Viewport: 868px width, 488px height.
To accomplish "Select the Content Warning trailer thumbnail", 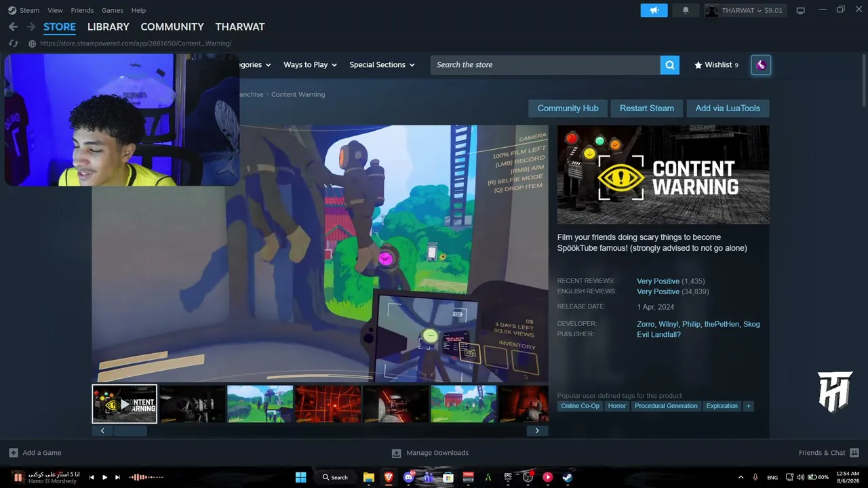I will pos(125,404).
